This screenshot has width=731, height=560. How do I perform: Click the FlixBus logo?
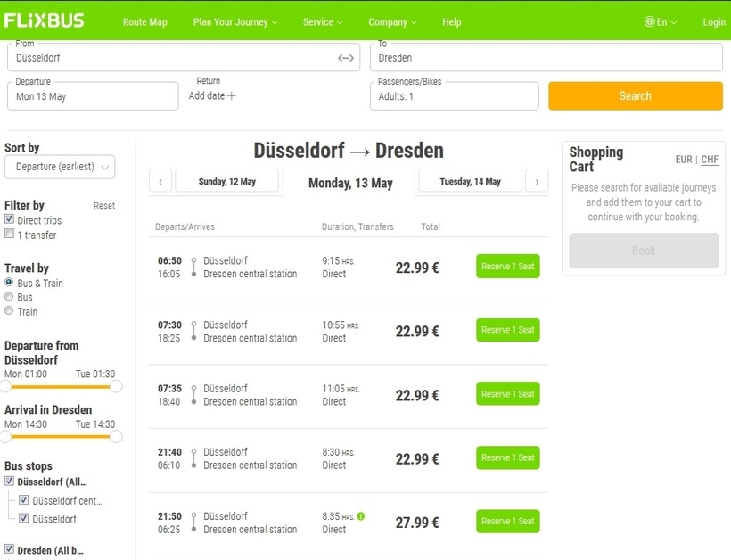coord(45,20)
